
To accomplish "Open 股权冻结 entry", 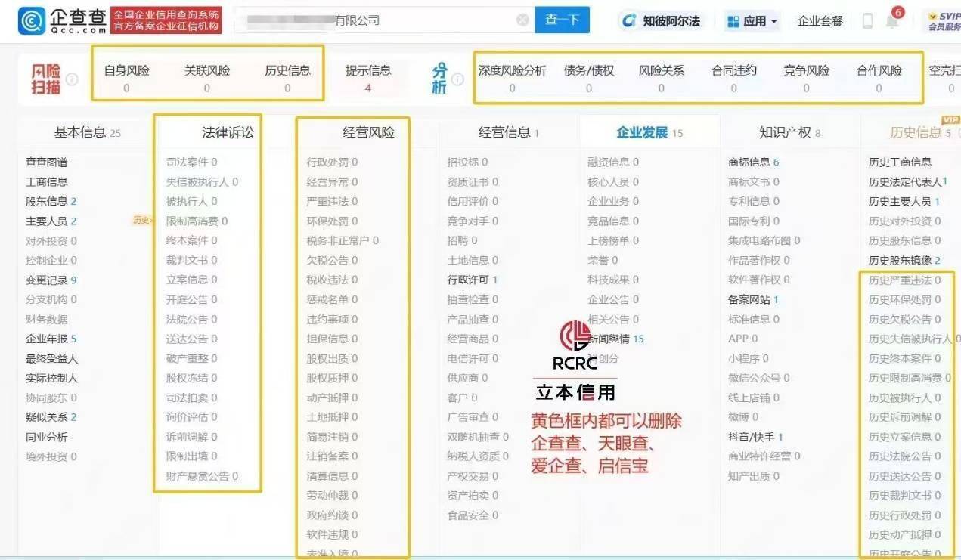I will coord(191,378).
